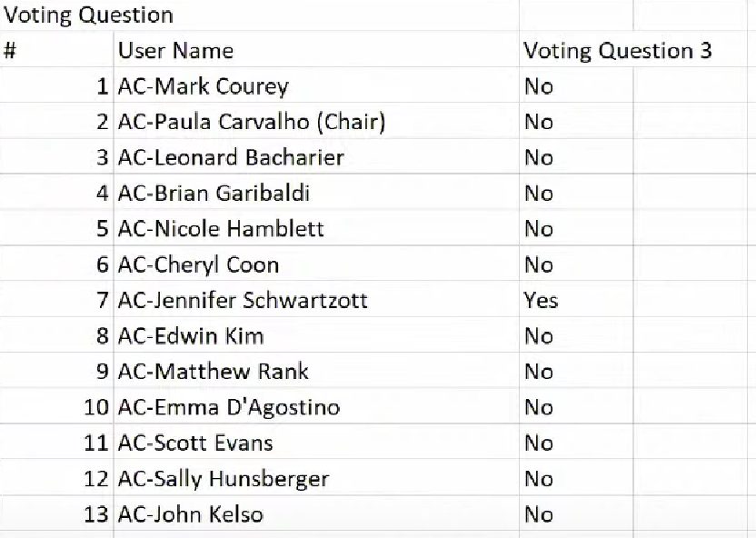The width and height of the screenshot is (756, 538).
Task: Select the 'AC-Jennifer Schwartzott' name cell
Action: 243,300
